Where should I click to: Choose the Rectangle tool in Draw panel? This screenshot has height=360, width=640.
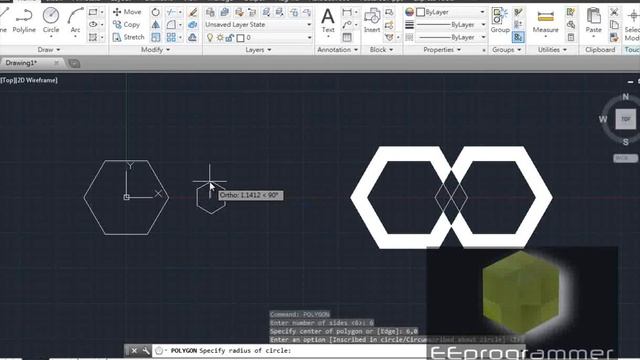[x=93, y=12]
